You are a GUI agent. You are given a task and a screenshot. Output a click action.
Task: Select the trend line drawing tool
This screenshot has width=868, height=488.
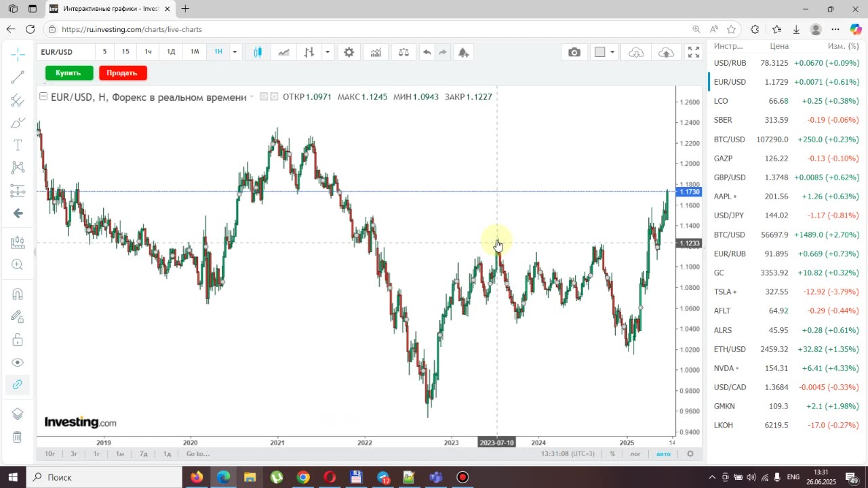coord(18,77)
